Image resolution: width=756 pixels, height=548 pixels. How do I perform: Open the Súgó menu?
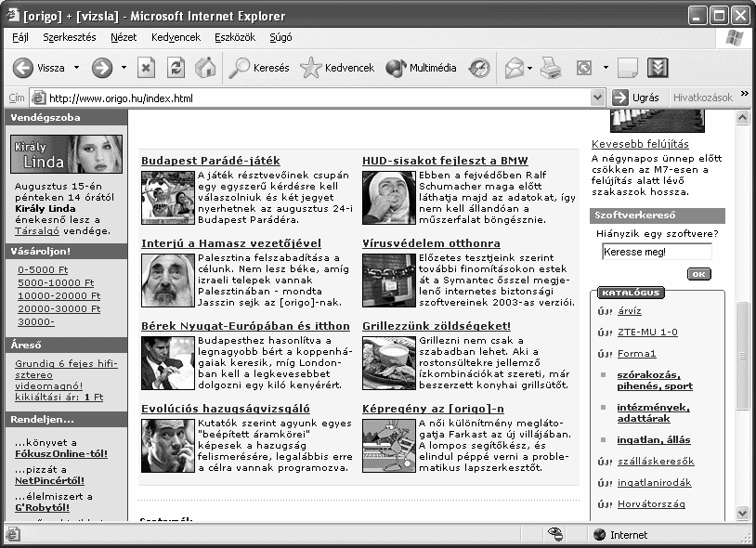tap(280, 37)
